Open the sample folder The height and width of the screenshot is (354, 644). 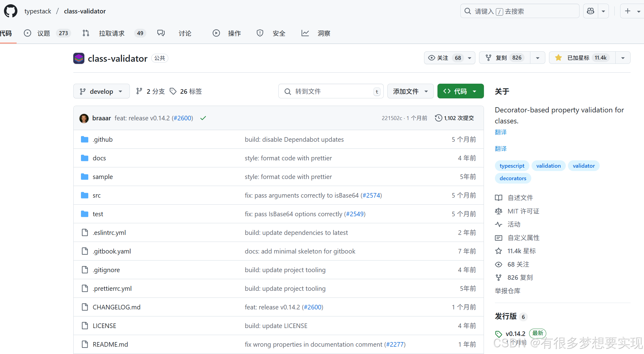tap(103, 177)
